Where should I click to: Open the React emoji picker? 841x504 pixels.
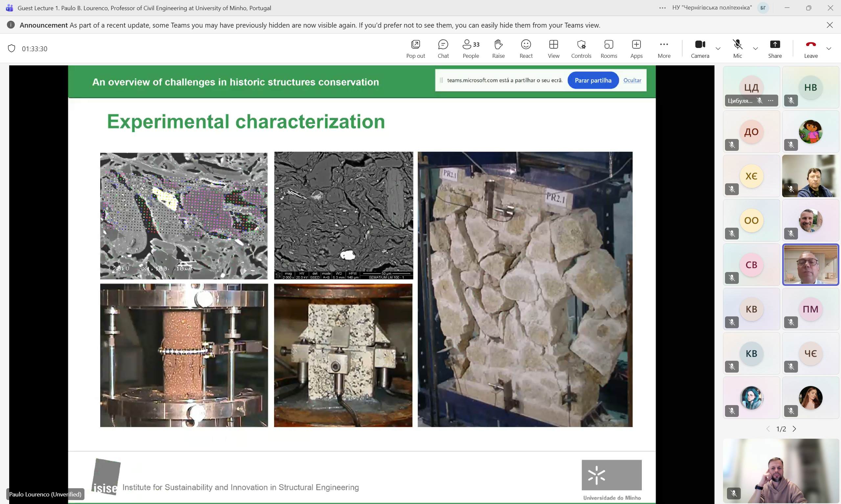526,49
